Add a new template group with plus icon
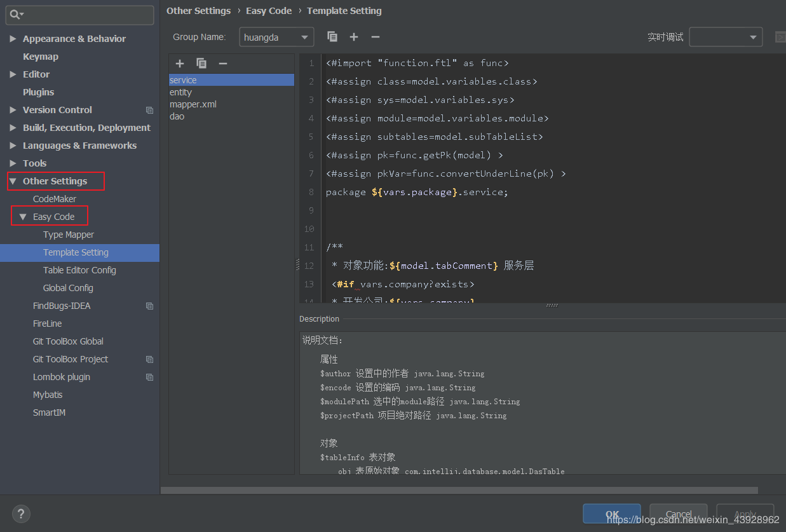Viewport: 786px width, 532px height. click(x=354, y=37)
